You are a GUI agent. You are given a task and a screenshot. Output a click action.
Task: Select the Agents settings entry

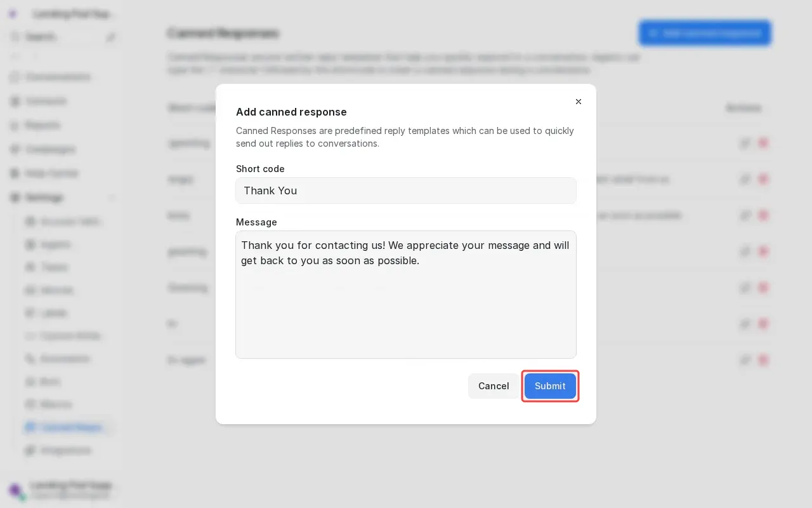point(56,244)
